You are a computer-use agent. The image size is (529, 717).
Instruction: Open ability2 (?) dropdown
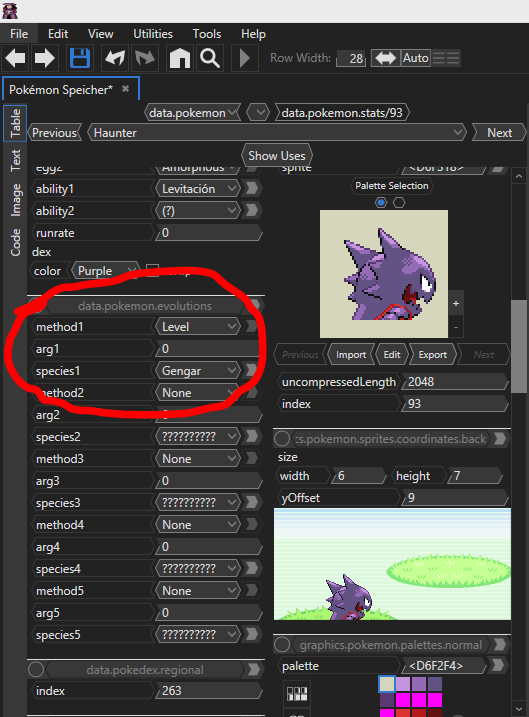tap(198, 210)
